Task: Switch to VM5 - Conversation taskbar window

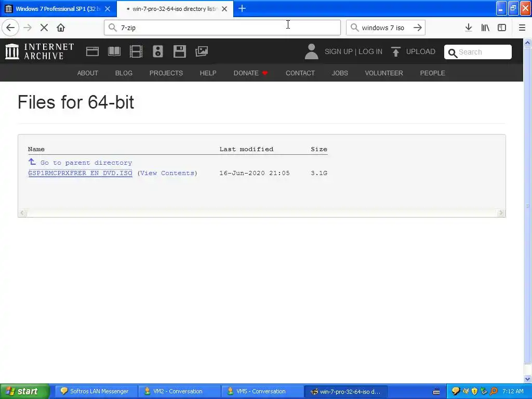Action: click(x=262, y=391)
